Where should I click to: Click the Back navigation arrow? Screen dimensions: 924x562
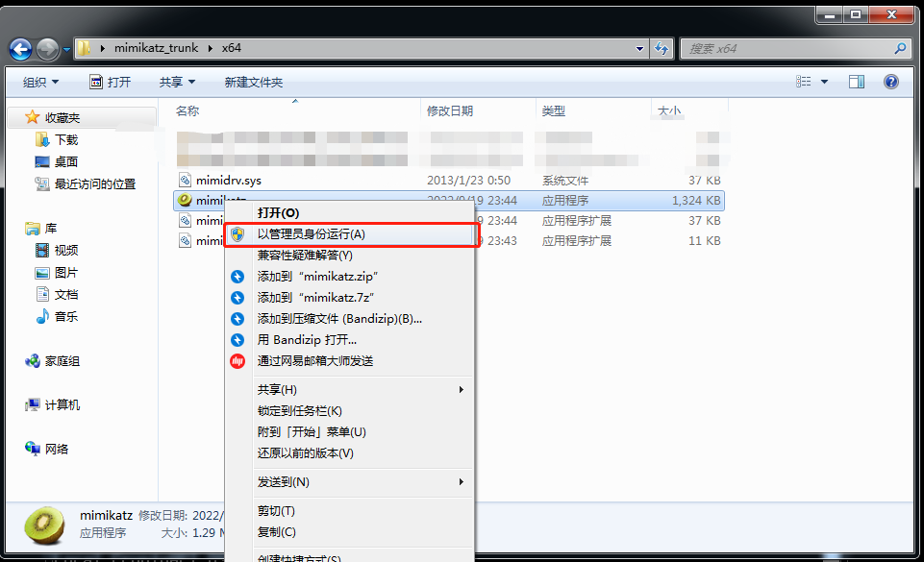click(x=20, y=49)
